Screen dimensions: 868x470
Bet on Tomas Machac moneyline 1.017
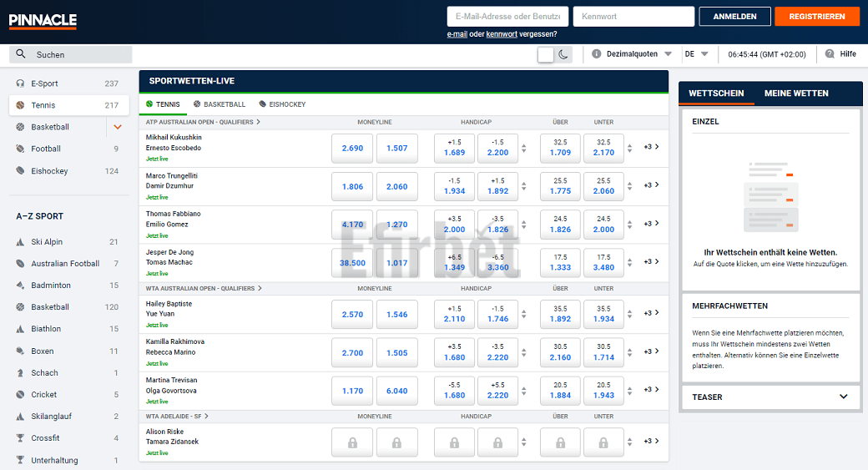(x=397, y=263)
